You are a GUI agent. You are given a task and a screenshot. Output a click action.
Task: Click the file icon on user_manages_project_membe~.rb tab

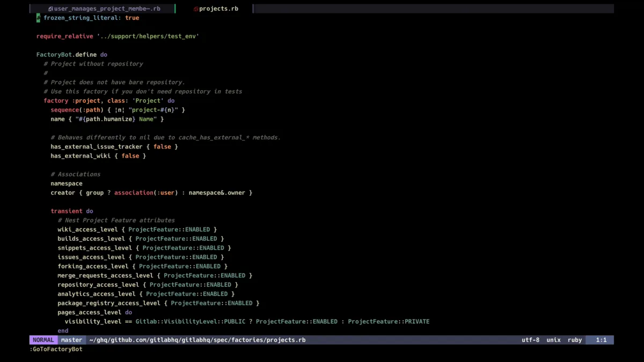tap(50, 9)
